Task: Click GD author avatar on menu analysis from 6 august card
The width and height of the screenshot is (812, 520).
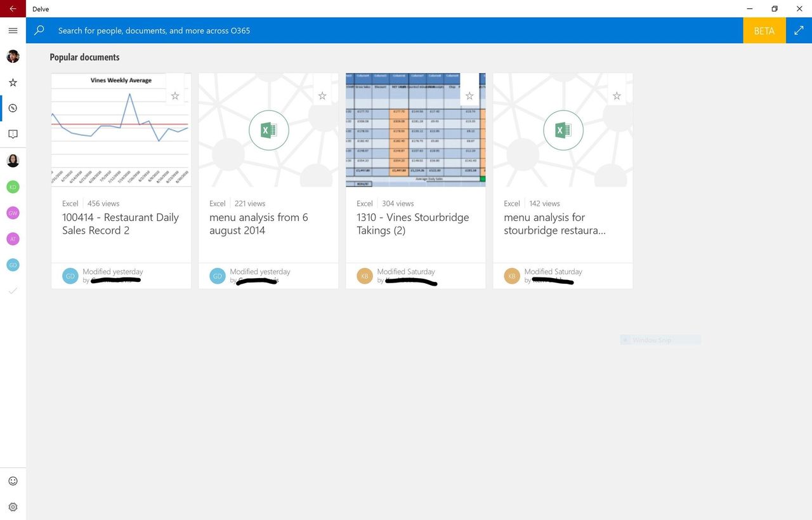Action: click(x=218, y=276)
